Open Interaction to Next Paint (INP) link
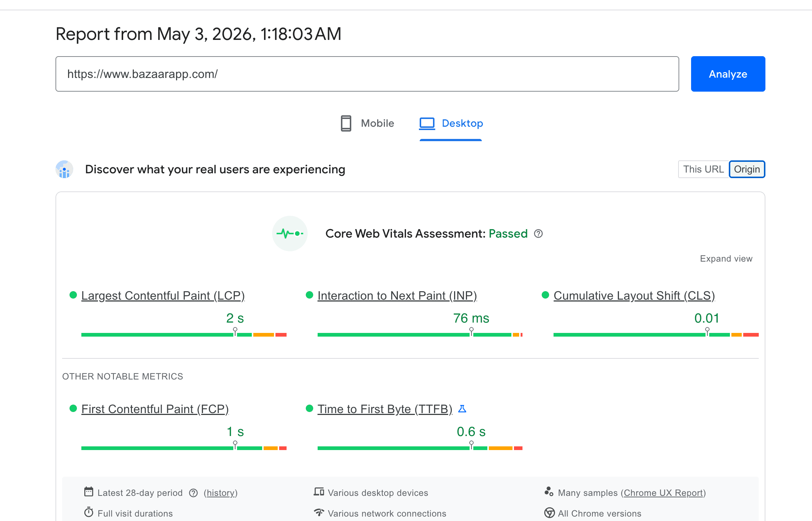 pos(397,296)
